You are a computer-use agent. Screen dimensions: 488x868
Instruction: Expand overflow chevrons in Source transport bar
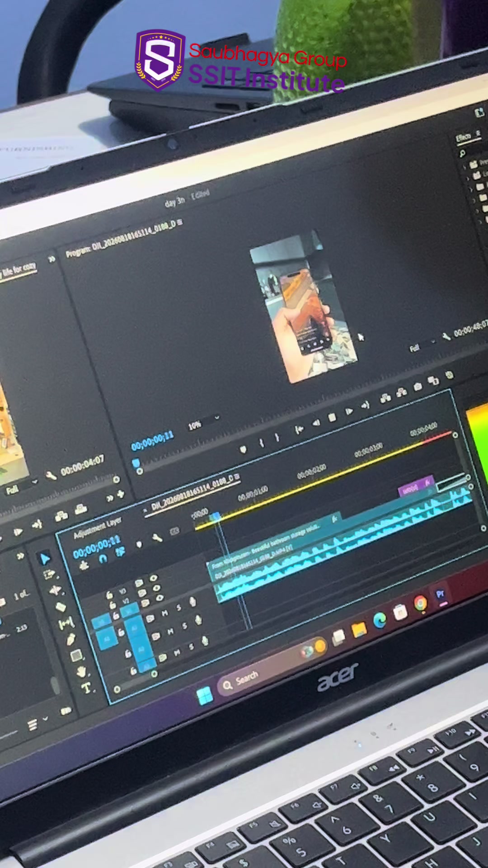tap(110, 499)
